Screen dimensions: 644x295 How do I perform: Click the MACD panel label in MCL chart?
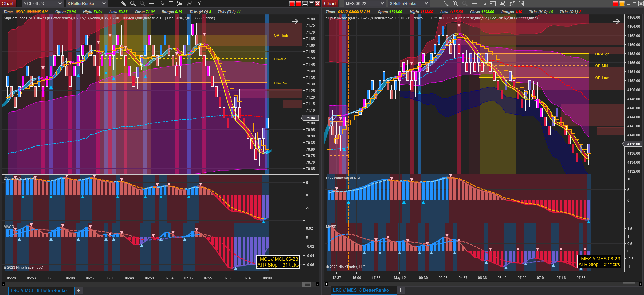pyautogui.click(x=9, y=227)
